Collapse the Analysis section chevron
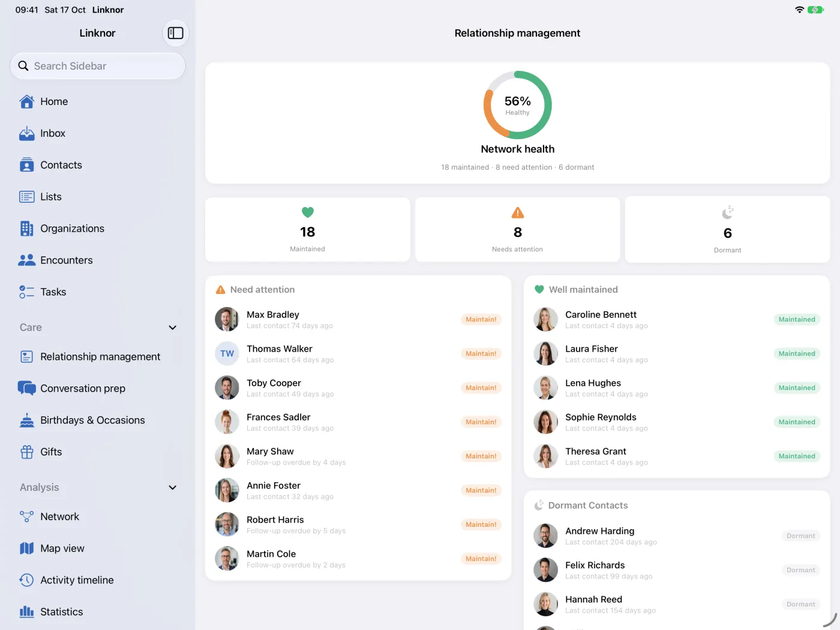Screen dimensions: 840x630 coord(173,487)
